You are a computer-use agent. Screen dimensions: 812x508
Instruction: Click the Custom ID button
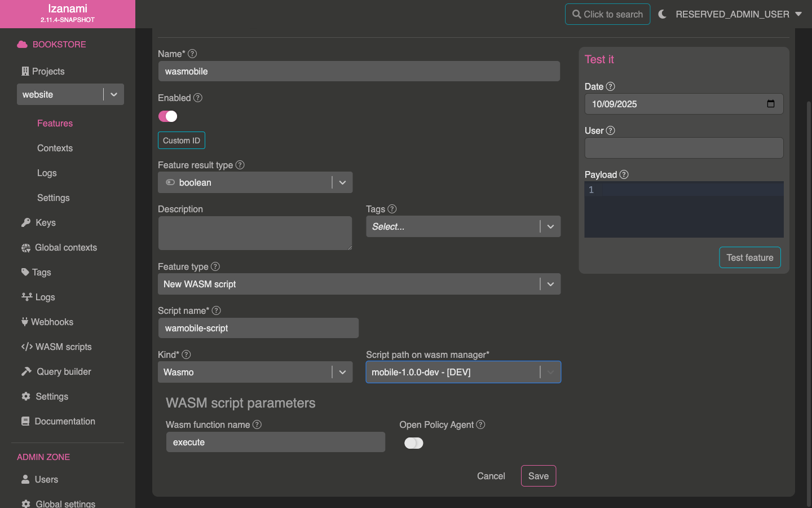point(182,141)
